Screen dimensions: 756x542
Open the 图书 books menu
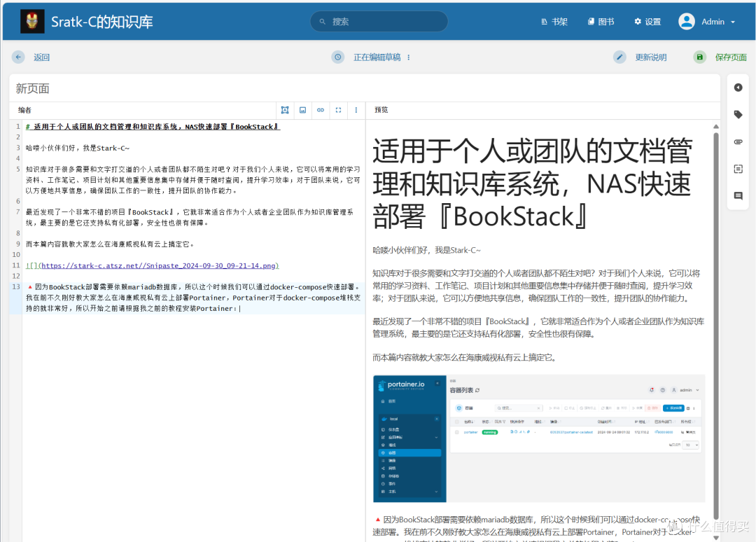[601, 22]
